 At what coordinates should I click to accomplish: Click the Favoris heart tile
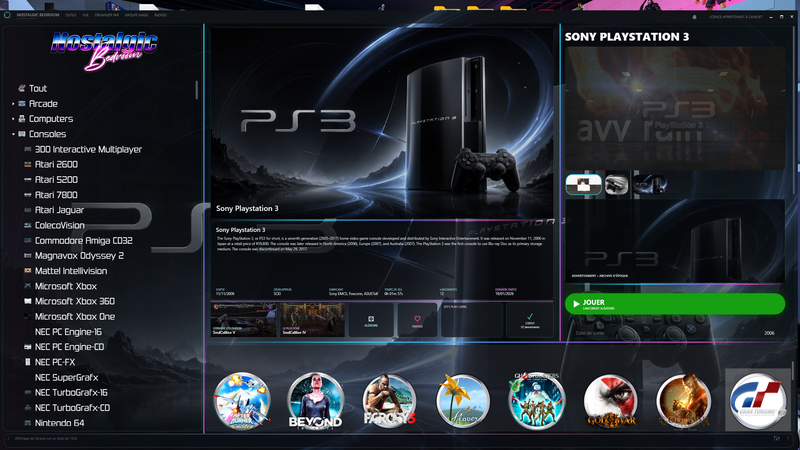click(417, 320)
